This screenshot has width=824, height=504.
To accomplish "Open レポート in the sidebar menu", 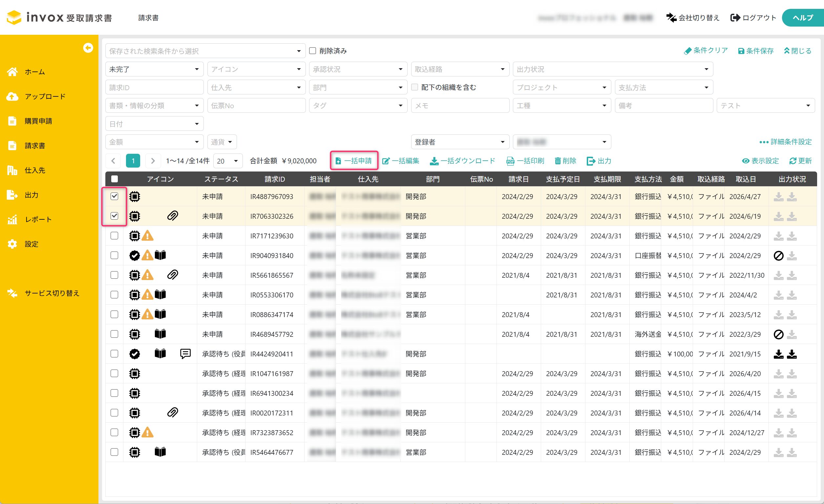I will click(38, 220).
